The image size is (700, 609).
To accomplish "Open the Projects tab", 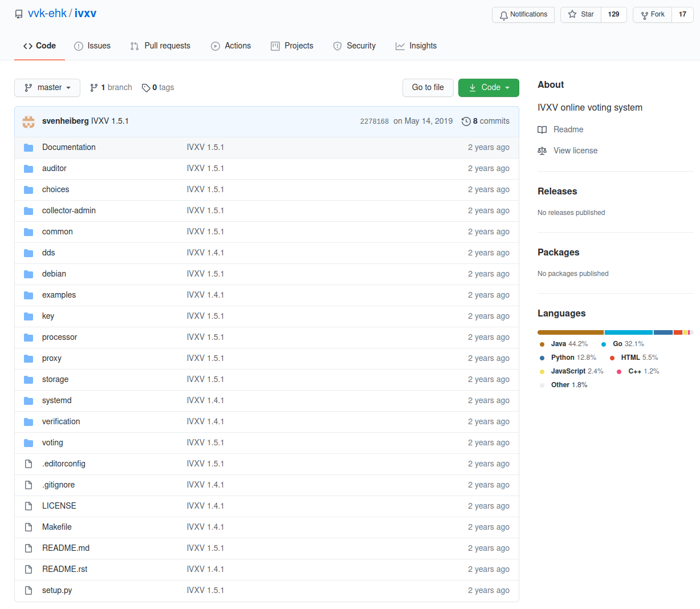I will pyautogui.click(x=292, y=46).
